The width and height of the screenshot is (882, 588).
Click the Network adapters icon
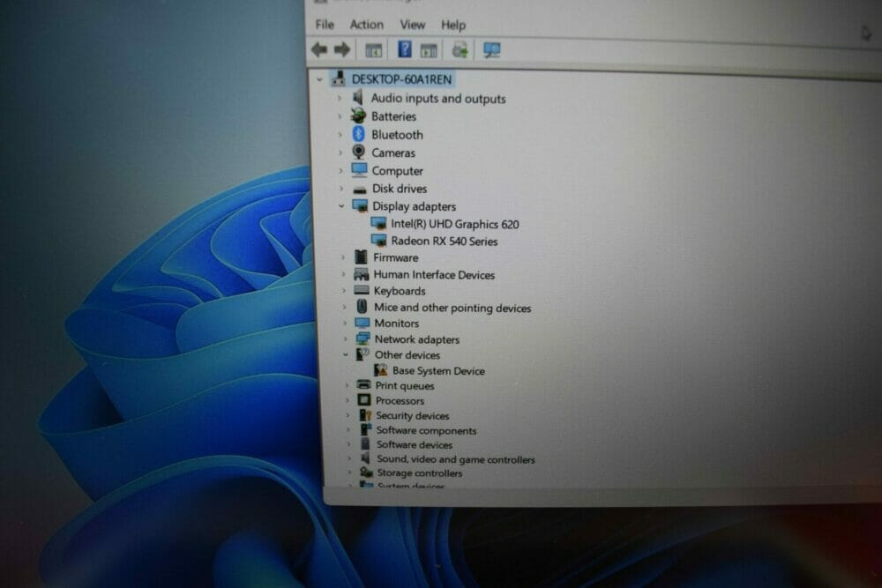[x=363, y=339]
